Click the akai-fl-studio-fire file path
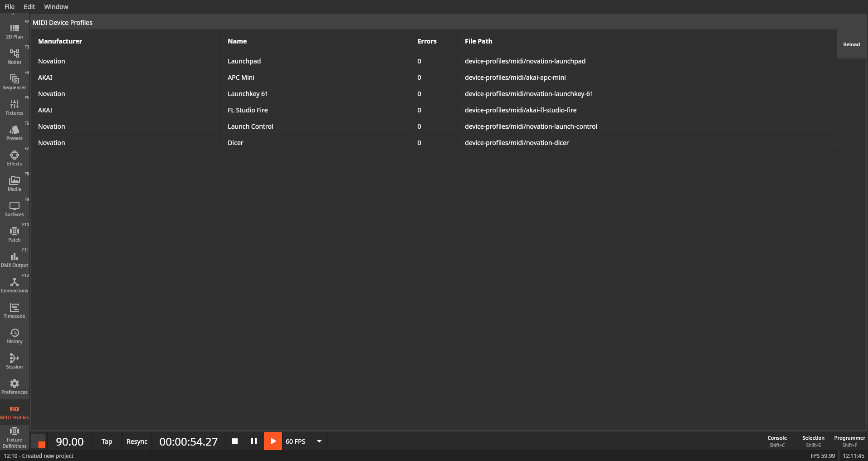This screenshot has width=868, height=461. point(521,110)
